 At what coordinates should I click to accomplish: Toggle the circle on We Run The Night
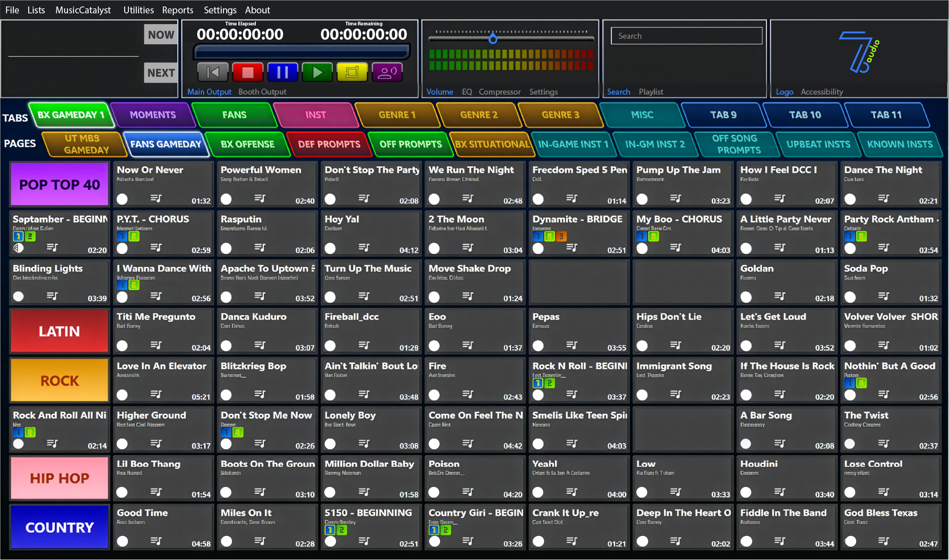tap(434, 199)
